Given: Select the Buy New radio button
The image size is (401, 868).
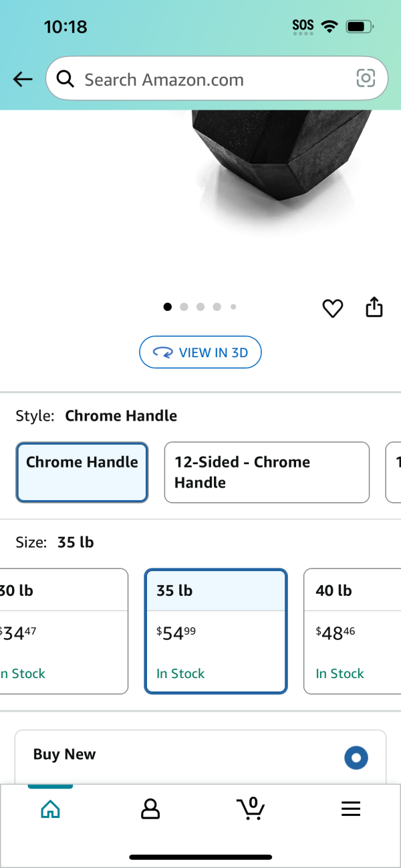Looking at the screenshot, I should 356,758.
